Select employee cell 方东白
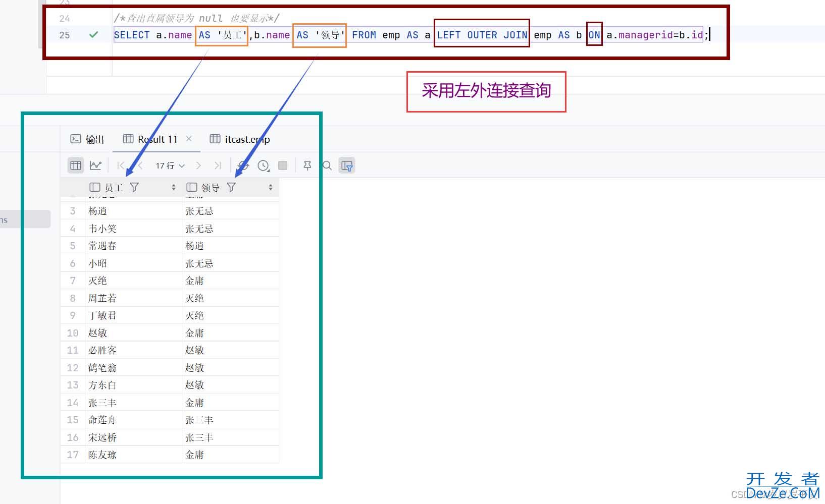825x504 pixels. click(133, 385)
